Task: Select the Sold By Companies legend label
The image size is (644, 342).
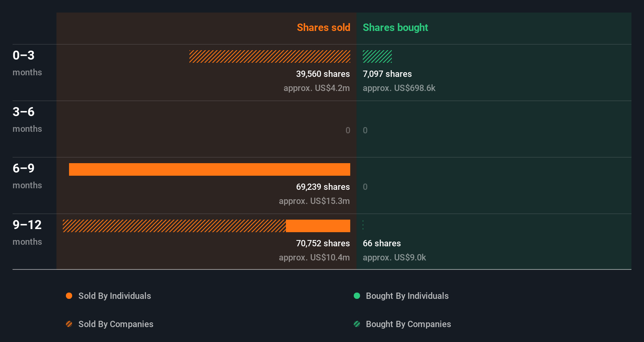Action: [x=116, y=324]
